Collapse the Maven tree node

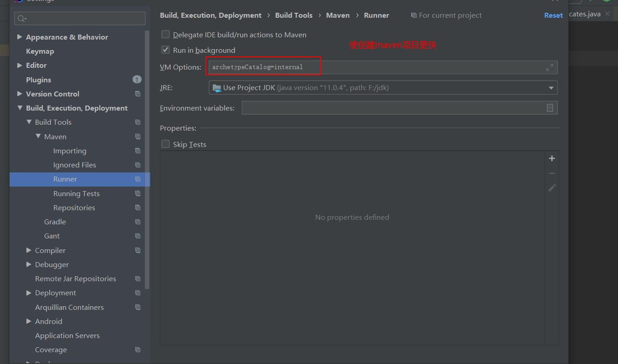(x=38, y=136)
